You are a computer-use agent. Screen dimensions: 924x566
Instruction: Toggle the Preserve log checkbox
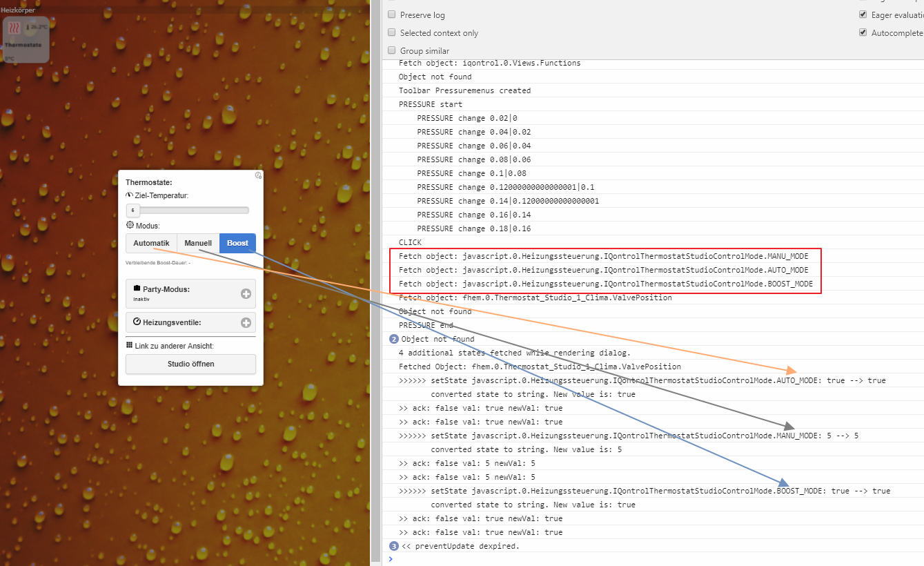pyautogui.click(x=392, y=14)
